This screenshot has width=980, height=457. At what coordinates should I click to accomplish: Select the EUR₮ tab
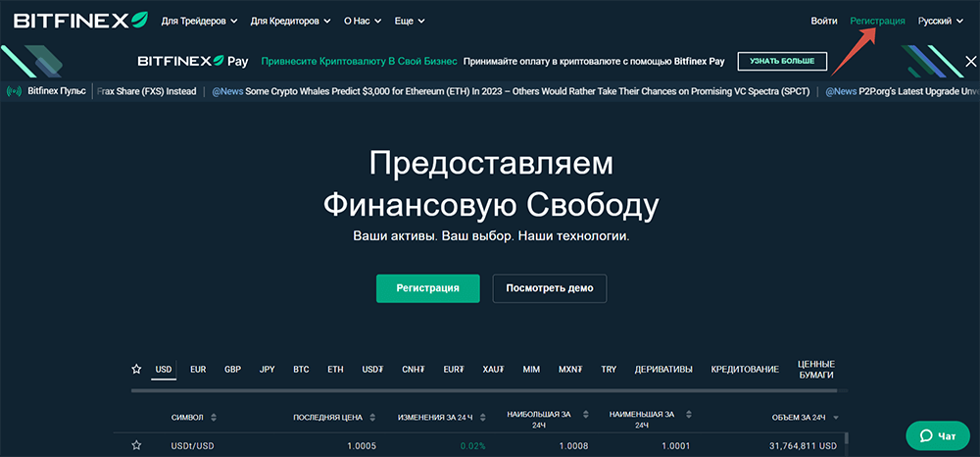[454, 370]
